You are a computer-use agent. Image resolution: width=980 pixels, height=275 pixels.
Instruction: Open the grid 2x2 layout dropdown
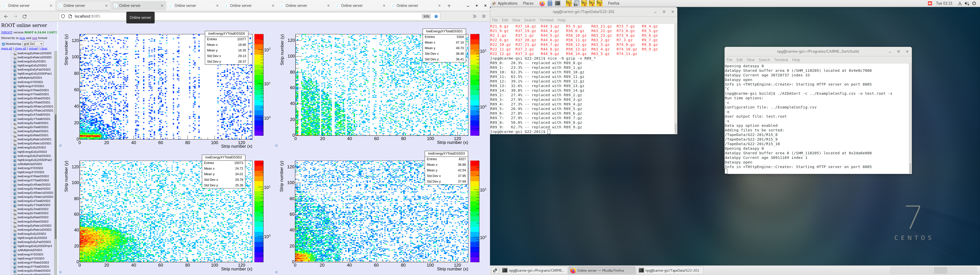[33, 43]
